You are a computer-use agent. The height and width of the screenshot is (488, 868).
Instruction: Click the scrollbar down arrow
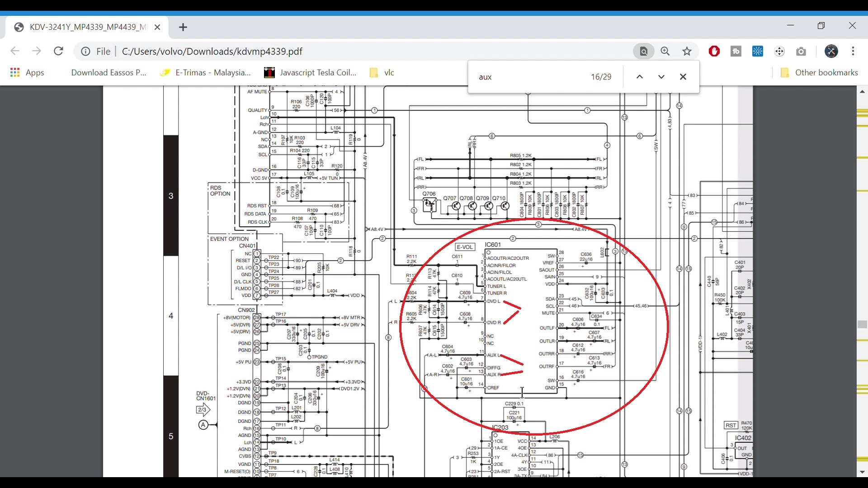[x=862, y=472]
